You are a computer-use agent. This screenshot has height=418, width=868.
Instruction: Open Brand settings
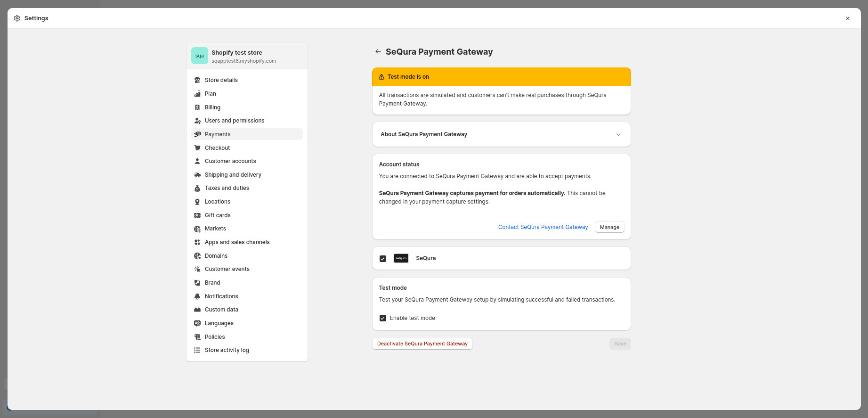click(247, 283)
